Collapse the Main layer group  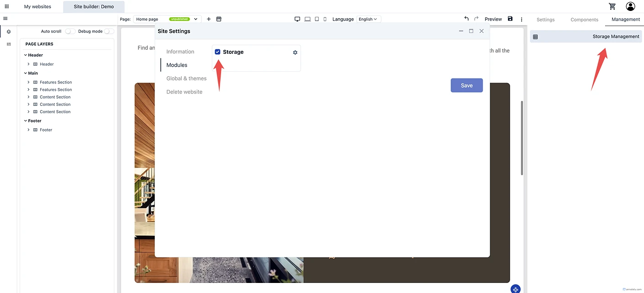point(26,73)
